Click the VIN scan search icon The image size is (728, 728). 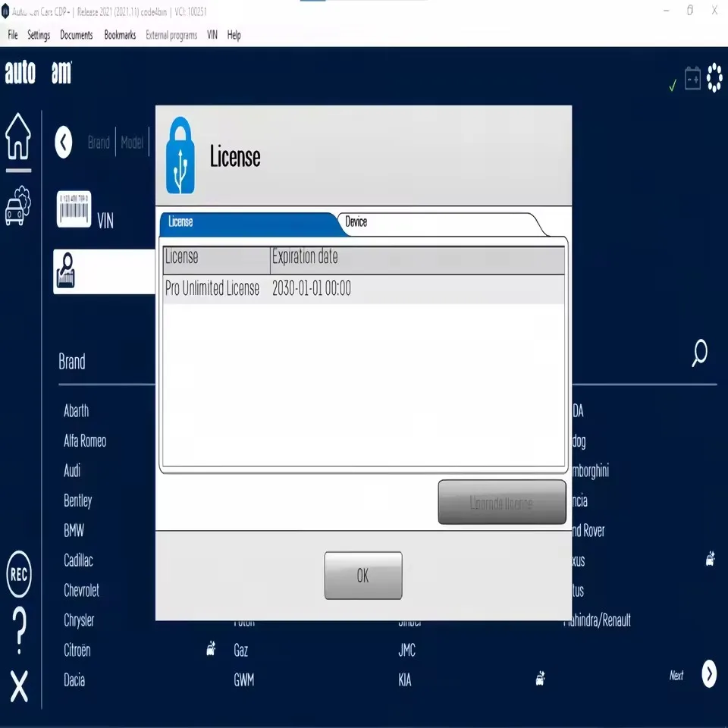pos(66,271)
